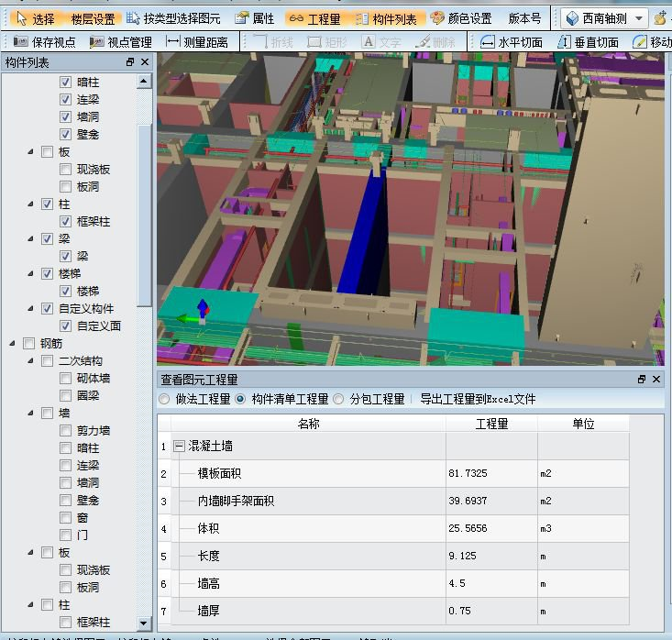Collapse the 梁 tree node
Screen dimensions: 672x640
[30, 238]
